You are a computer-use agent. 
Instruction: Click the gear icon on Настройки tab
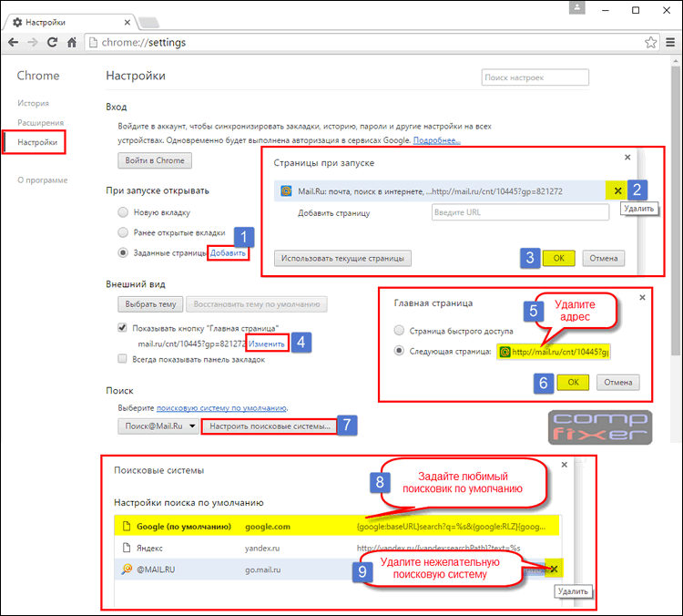coord(17,22)
